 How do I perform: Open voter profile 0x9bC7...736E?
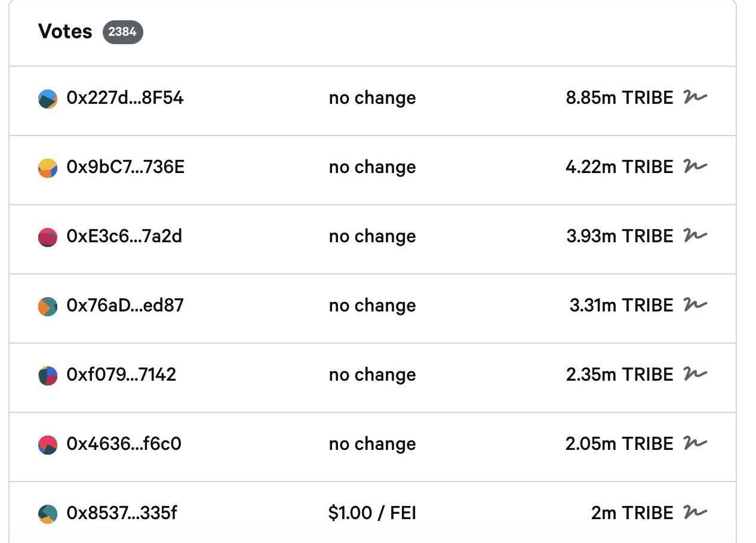pos(125,167)
